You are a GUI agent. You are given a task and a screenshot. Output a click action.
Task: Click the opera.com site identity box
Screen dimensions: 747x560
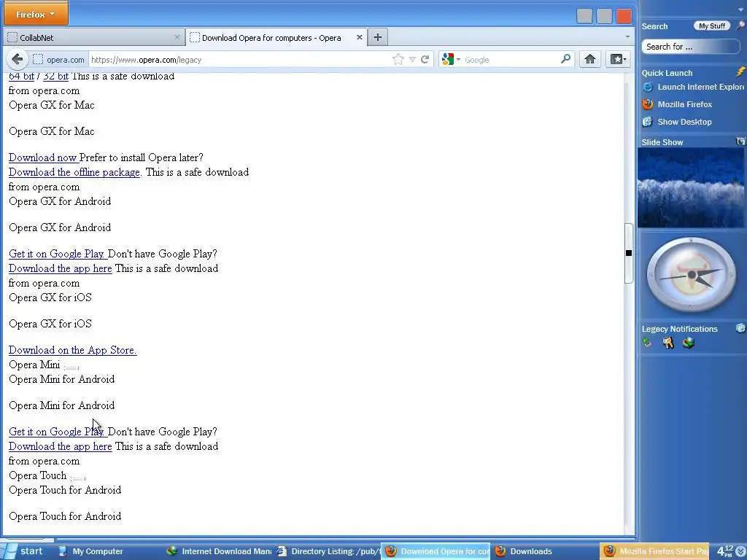(x=59, y=60)
